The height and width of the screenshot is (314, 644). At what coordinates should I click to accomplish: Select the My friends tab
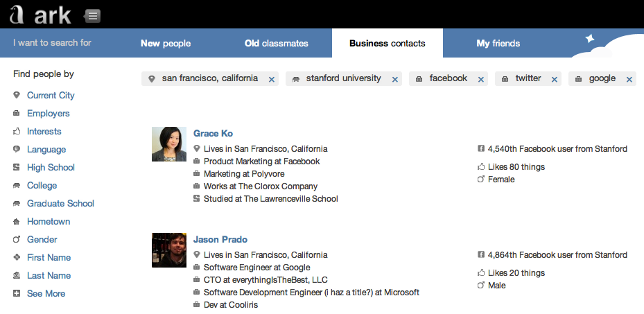click(498, 44)
